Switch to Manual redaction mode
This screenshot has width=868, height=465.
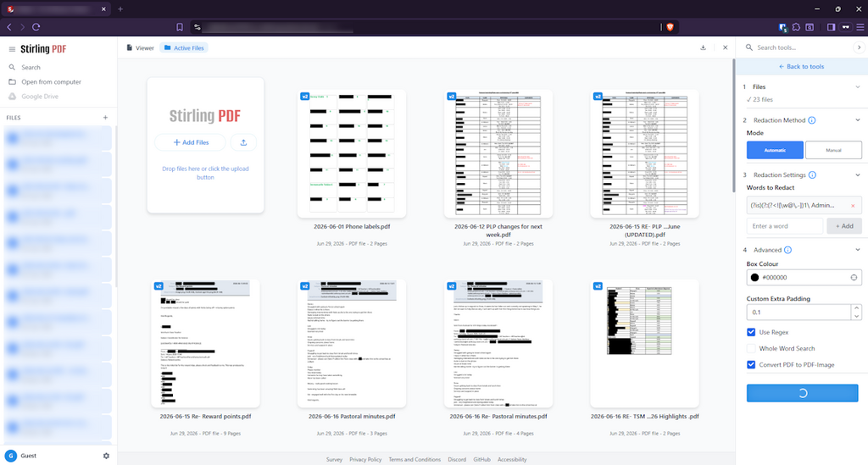tap(833, 150)
